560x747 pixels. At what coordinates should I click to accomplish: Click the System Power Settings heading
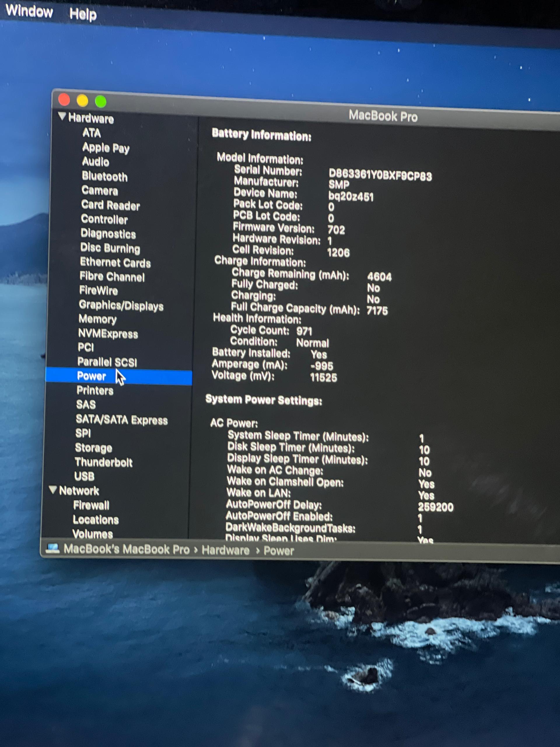coord(264,400)
